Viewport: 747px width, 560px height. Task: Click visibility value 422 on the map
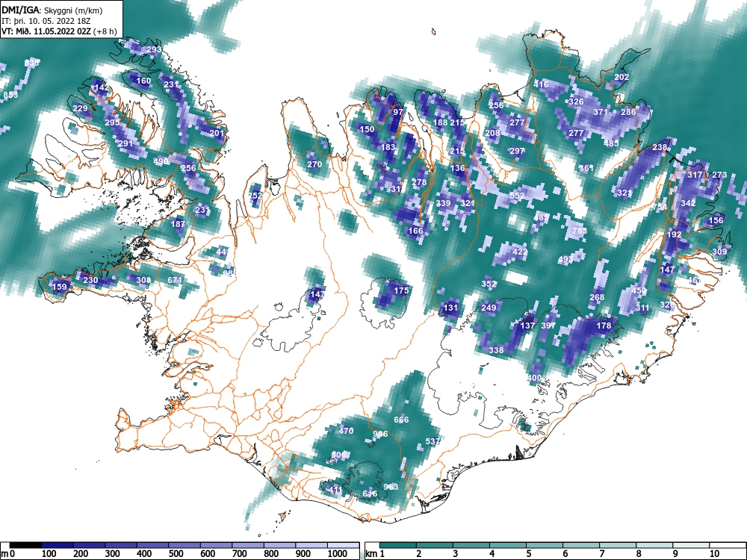click(x=520, y=252)
